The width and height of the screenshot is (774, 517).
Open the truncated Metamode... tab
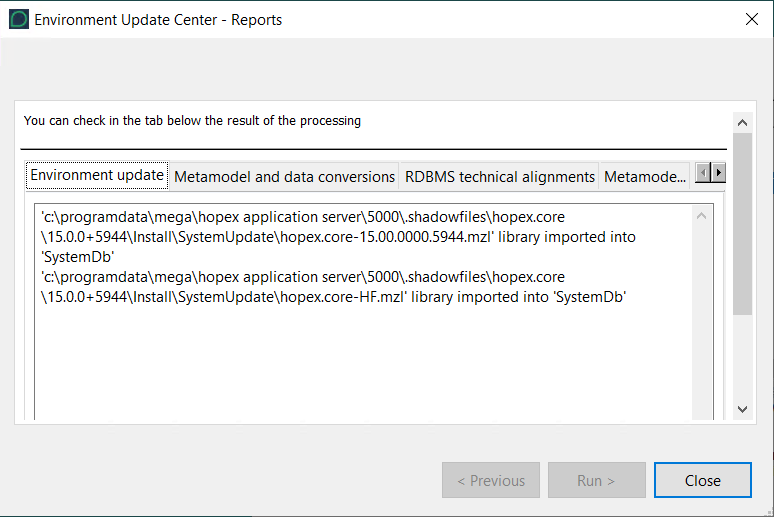(x=644, y=177)
